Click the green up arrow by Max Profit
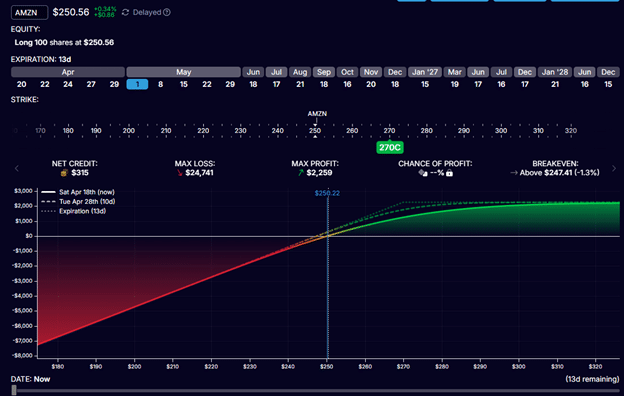Image resolution: width=624 pixels, height=396 pixels. pyautogui.click(x=301, y=173)
